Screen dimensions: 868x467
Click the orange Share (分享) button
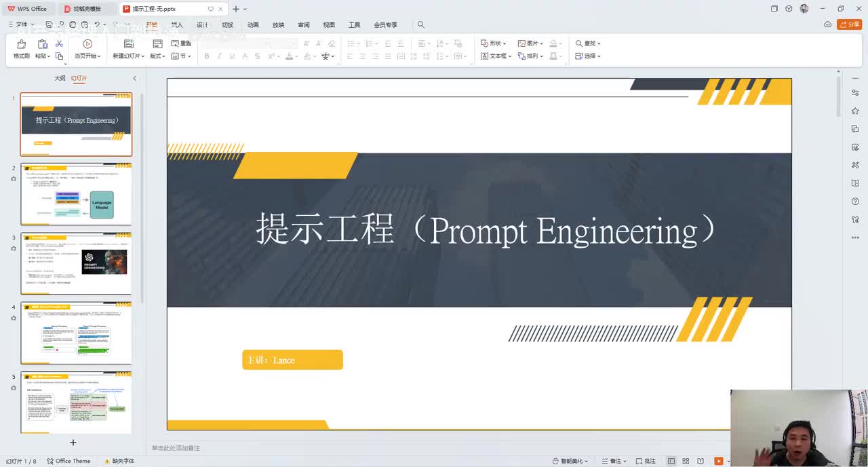[849, 24]
